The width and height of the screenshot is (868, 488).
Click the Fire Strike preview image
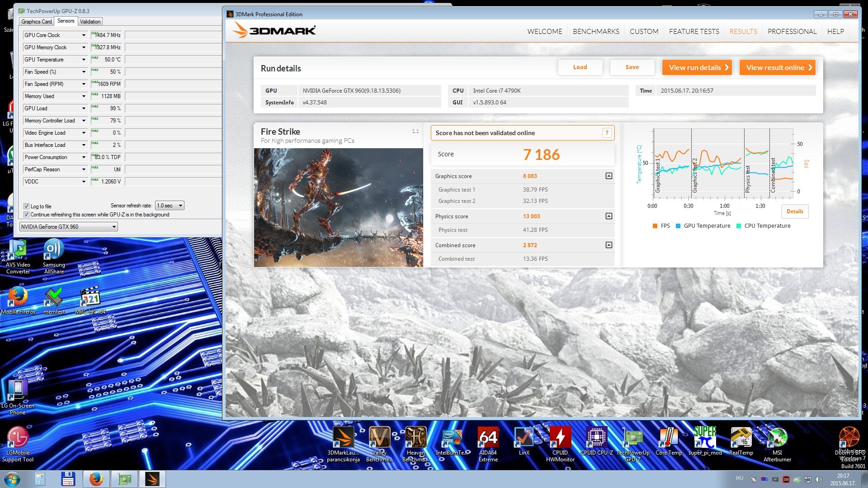click(339, 207)
